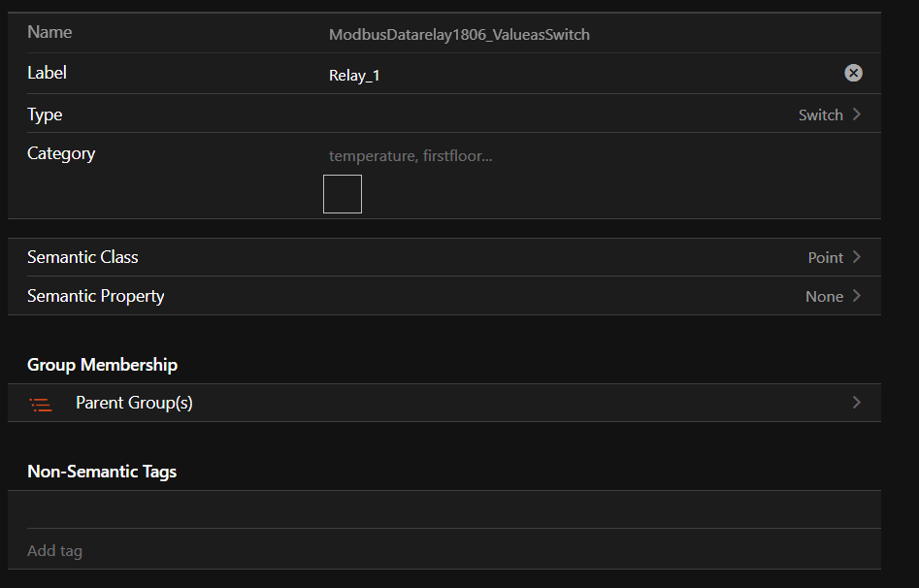Image resolution: width=919 pixels, height=588 pixels.
Task: Clear the Label field using the X icon
Action: 853,73
